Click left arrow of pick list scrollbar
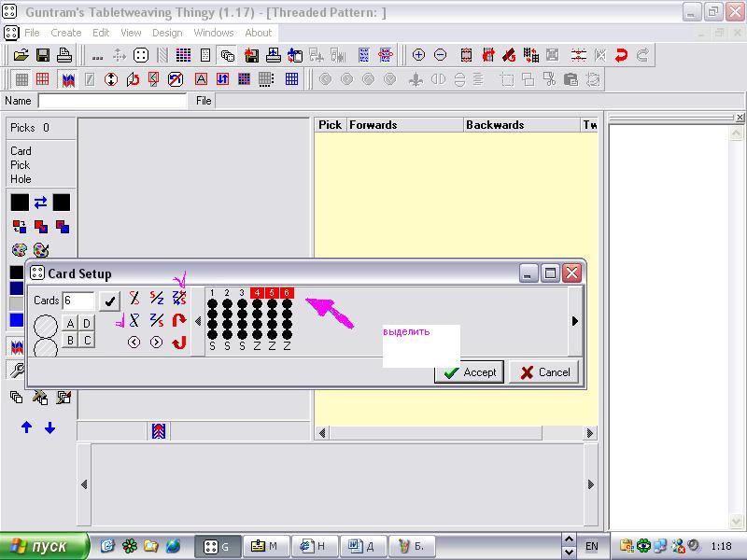 click(322, 433)
